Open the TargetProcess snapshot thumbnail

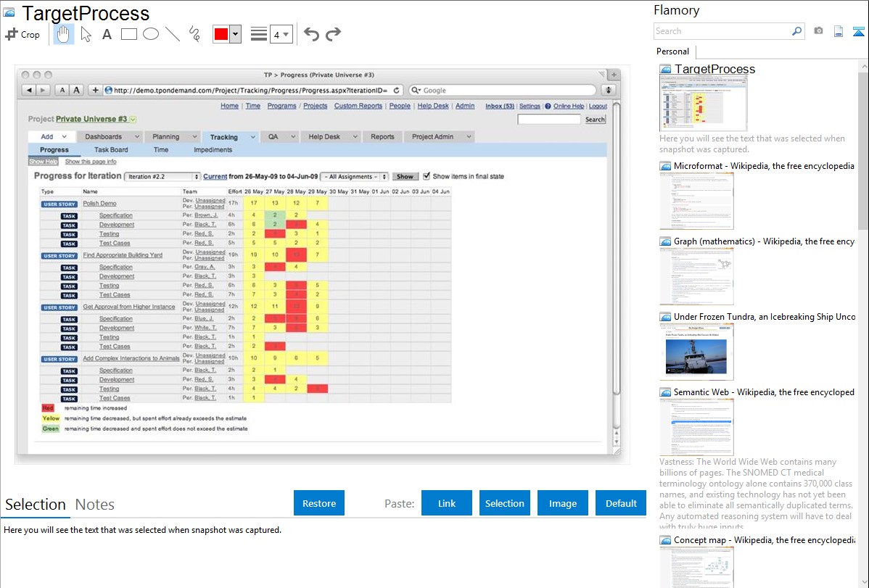tap(703, 103)
